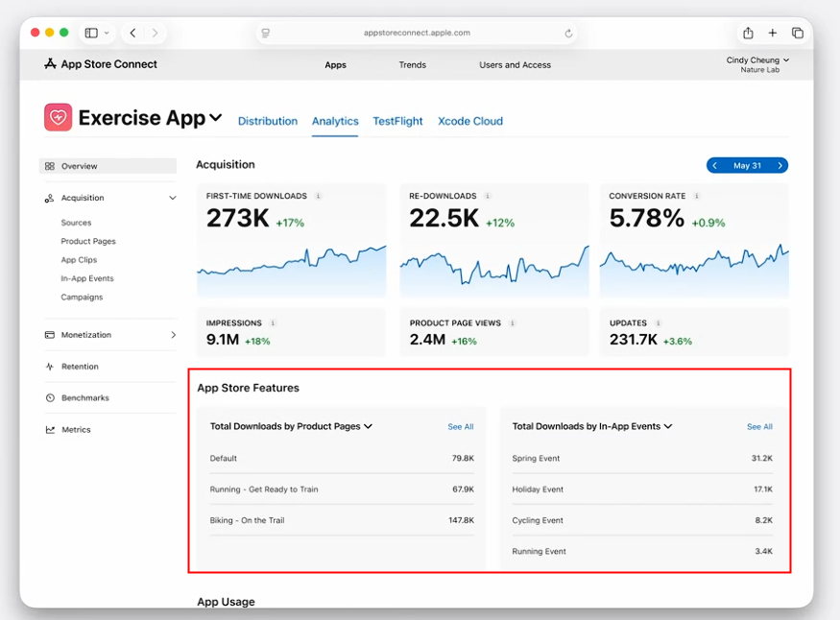Open the Re-Downloads 22.5K chart card
This screenshot has height=620, width=840.
click(x=494, y=240)
